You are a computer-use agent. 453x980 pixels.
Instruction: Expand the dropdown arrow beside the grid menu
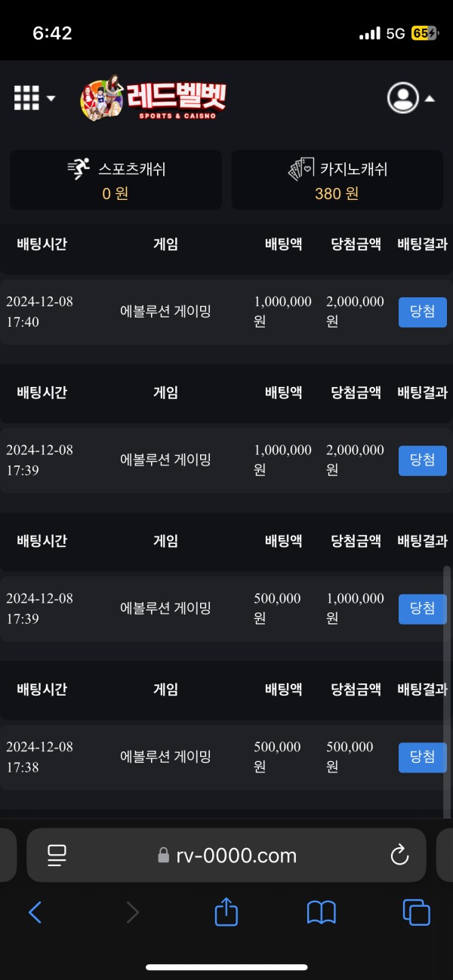pyautogui.click(x=49, y=99)
